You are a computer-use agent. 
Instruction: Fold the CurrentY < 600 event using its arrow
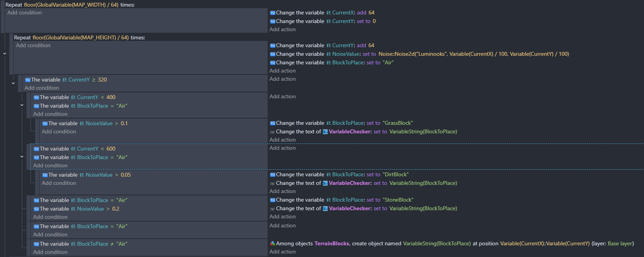point(22,156)
